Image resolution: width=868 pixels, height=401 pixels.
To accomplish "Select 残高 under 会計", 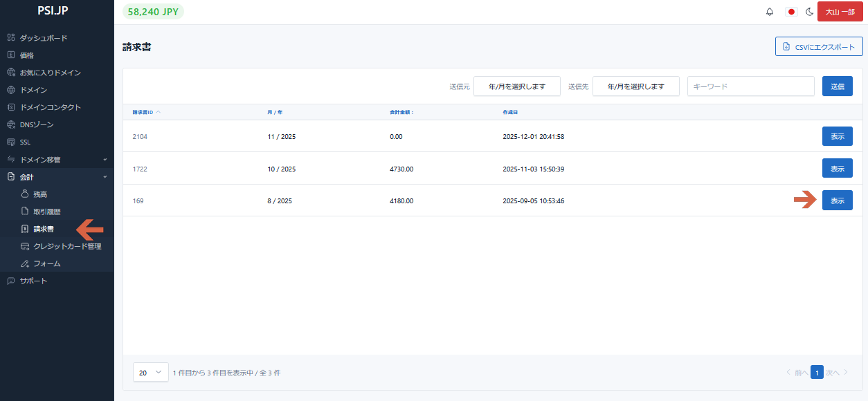I will point(40,194).
